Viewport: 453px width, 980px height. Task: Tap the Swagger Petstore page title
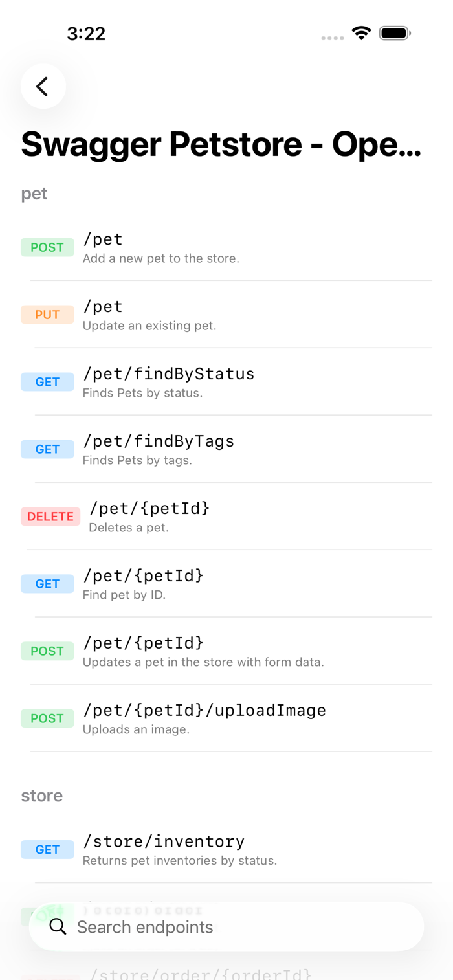221,145
